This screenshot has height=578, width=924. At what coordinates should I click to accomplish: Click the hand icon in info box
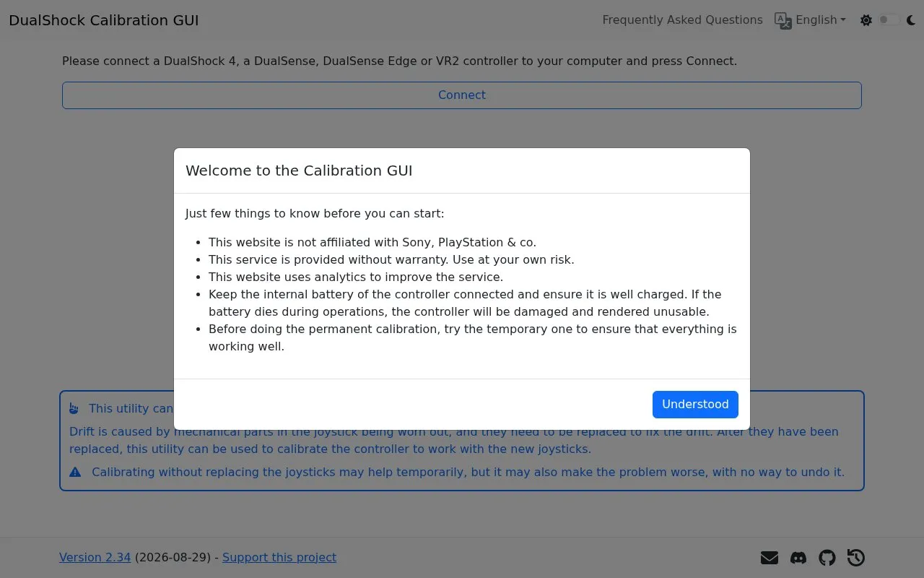74,409
